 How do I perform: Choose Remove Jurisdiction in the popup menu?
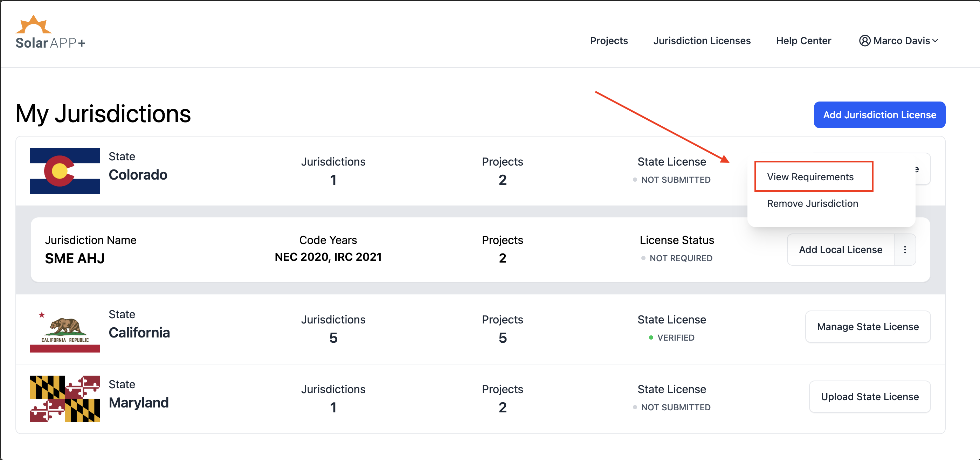pyautogui.click(x=812, y=203)
